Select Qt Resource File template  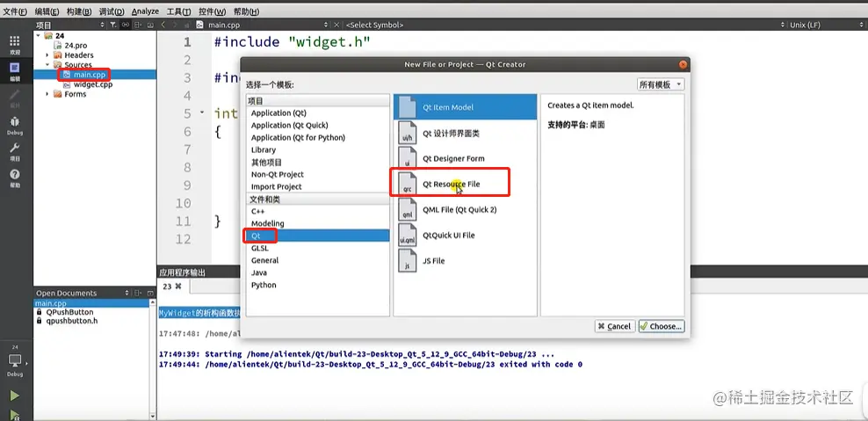tap(465, 184)
